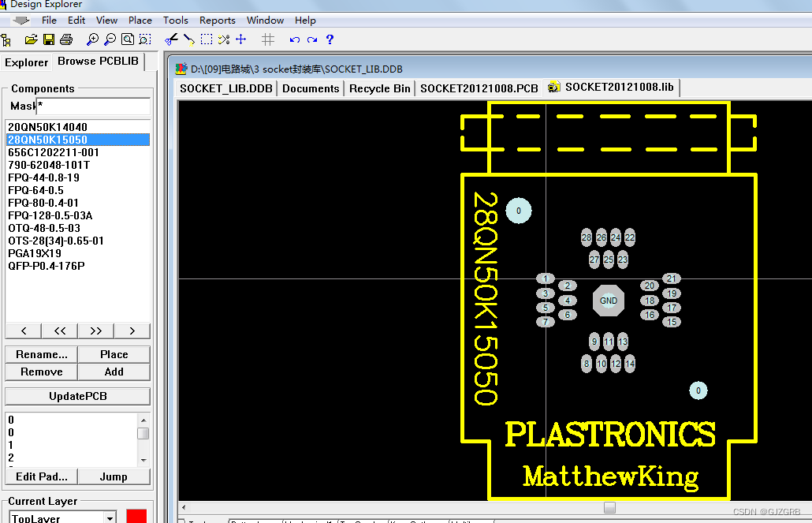Click the Add button
Viewport: 812px width, 523px height.
point(114,372)
